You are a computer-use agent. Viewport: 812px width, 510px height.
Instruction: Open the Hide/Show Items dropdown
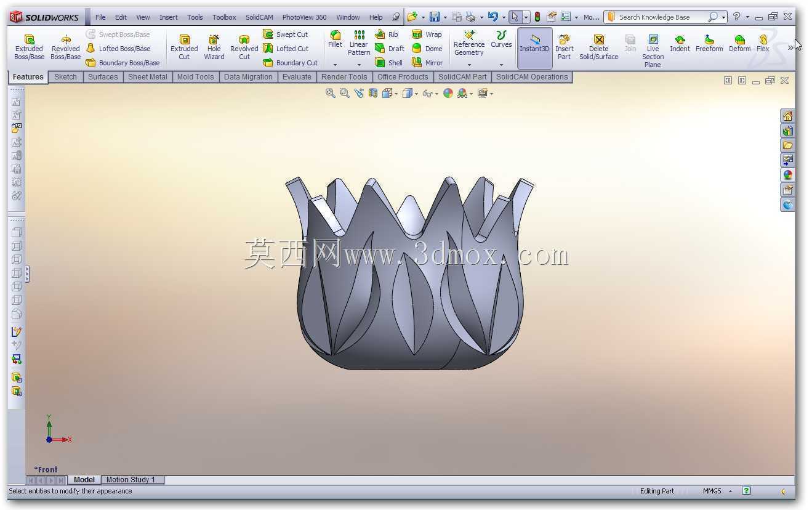point(437,94)
